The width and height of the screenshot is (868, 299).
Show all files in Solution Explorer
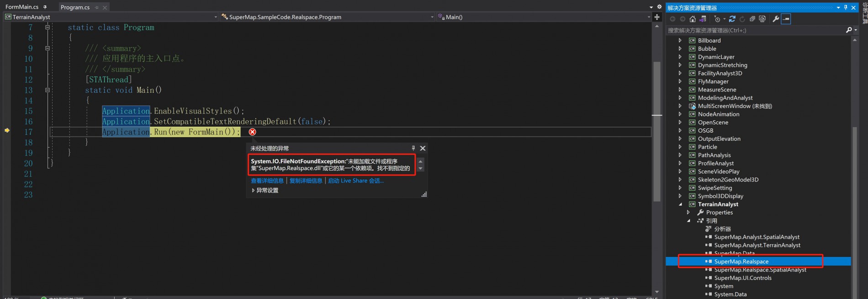click(762, 19)
